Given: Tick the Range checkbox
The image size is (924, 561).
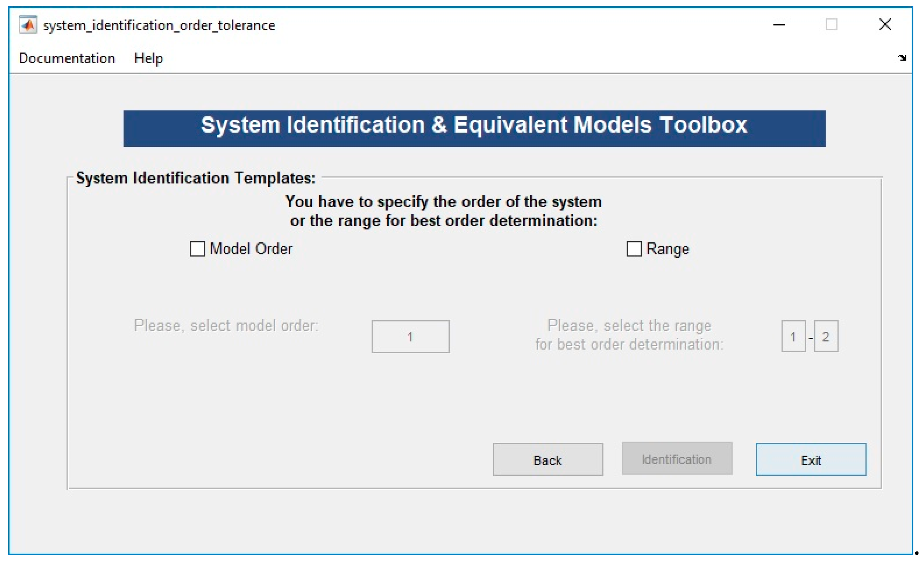Looking at the screenshot, I should 634,249.
